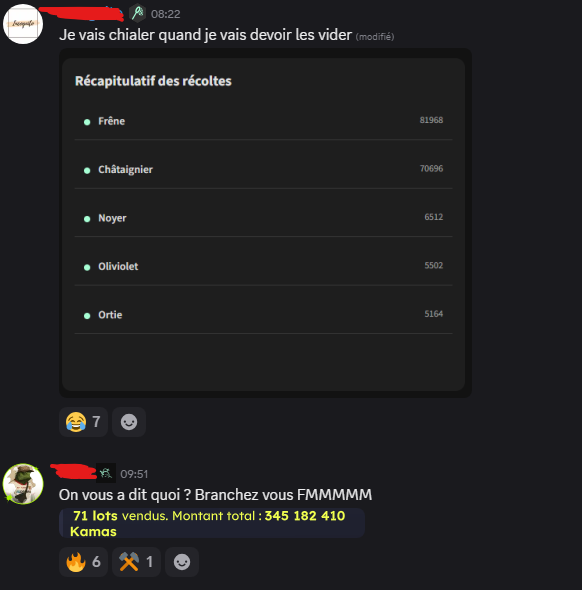Click the 08:22 message timestamp

[166, 14]
